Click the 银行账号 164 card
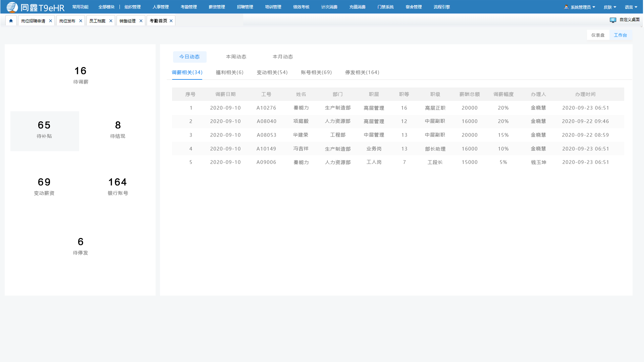 pos(118,187)
